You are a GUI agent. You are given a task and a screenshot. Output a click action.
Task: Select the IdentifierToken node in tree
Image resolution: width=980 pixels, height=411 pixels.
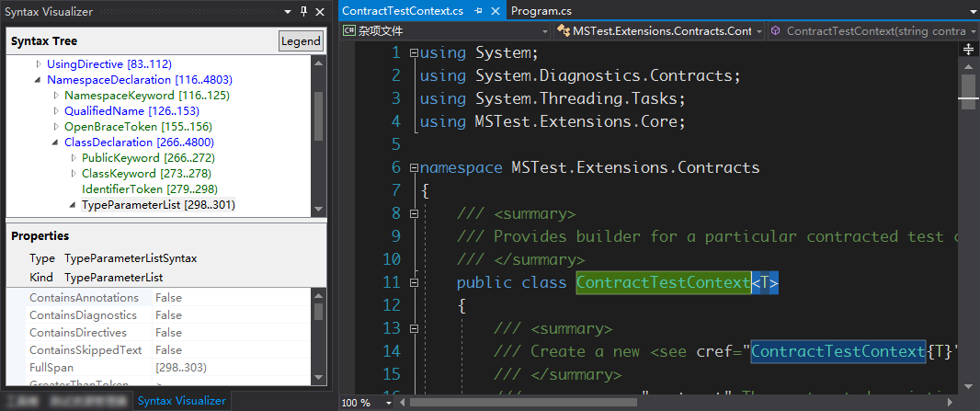(121, 189)
